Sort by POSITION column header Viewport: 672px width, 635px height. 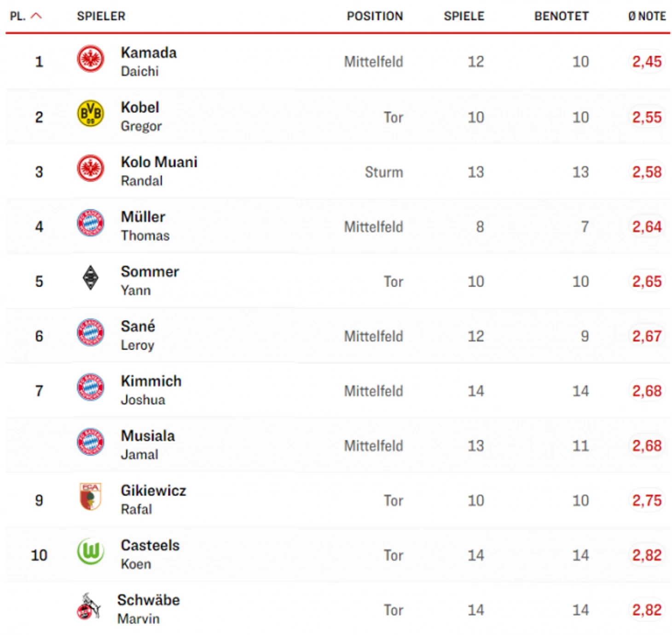coord(375,16)
